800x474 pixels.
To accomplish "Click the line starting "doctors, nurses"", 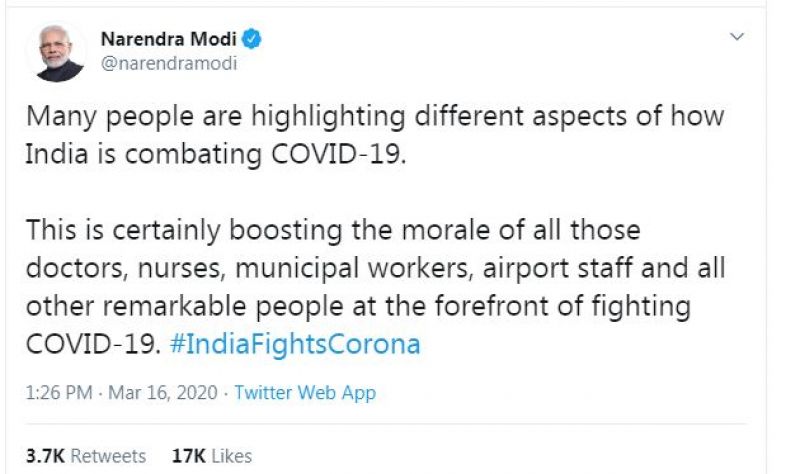I will click(x=375, y=269).
